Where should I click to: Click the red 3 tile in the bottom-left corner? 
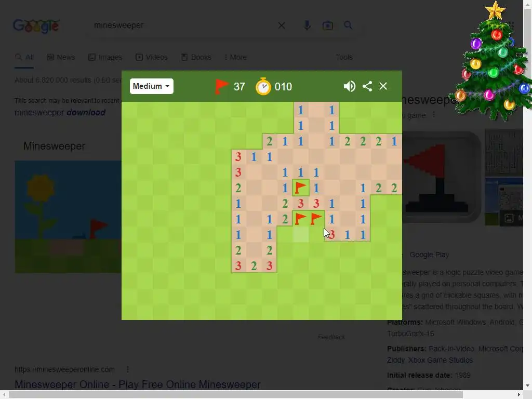tap(238, 265)
